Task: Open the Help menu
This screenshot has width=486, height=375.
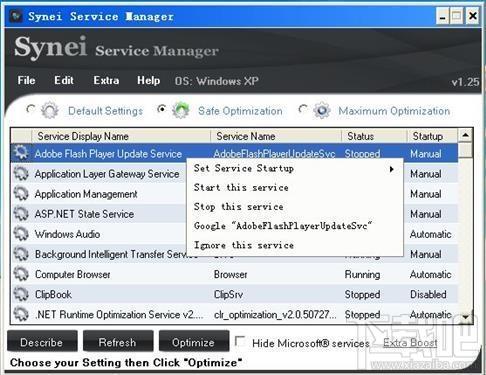Action: click(148, 80)
